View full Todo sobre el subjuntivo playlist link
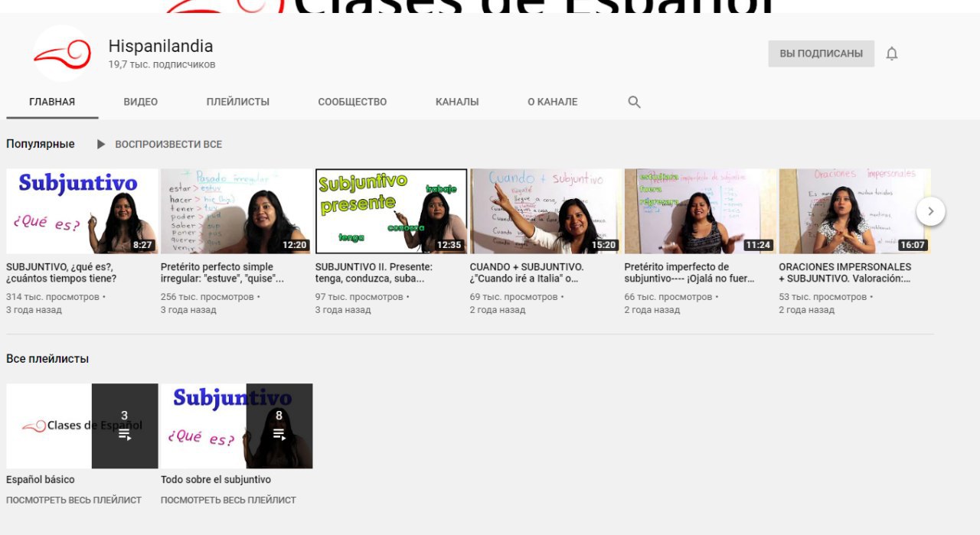The height and width of the screenshot is (535, 980). 228,500
